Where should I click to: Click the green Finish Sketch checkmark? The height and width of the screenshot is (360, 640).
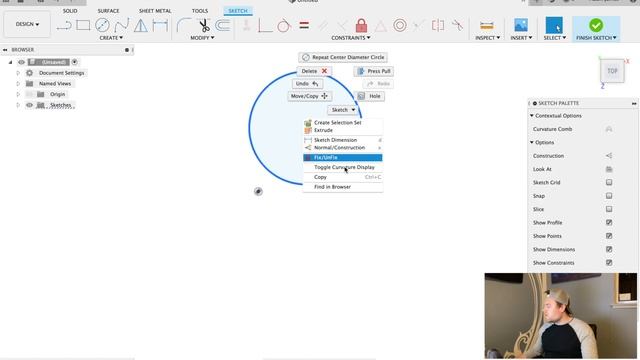tap(596, 25)
